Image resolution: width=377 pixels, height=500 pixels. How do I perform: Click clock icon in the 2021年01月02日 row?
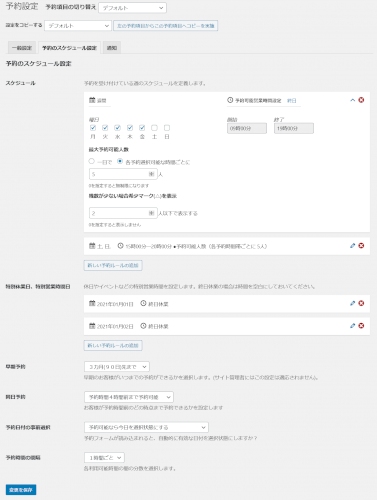click(143, 326)
